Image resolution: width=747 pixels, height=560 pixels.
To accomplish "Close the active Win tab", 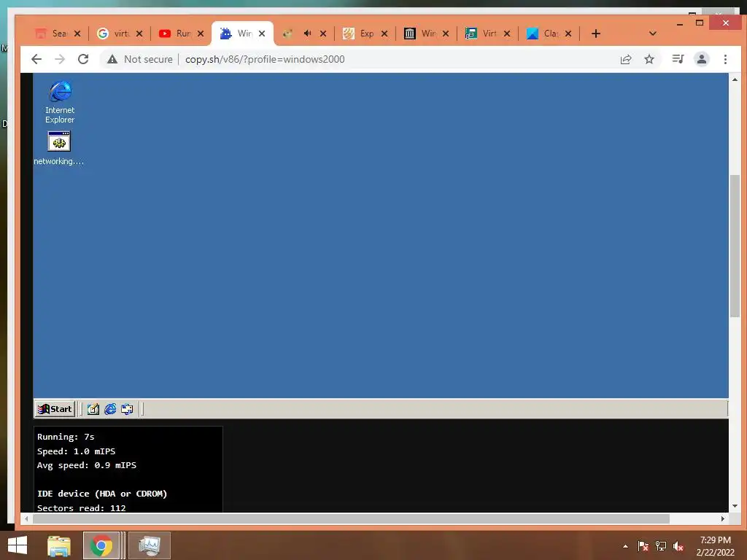I will [262, 34].
